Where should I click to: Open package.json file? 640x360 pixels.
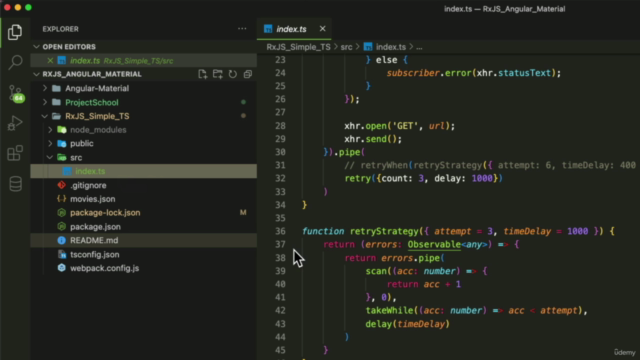click(x=95, y=227)
